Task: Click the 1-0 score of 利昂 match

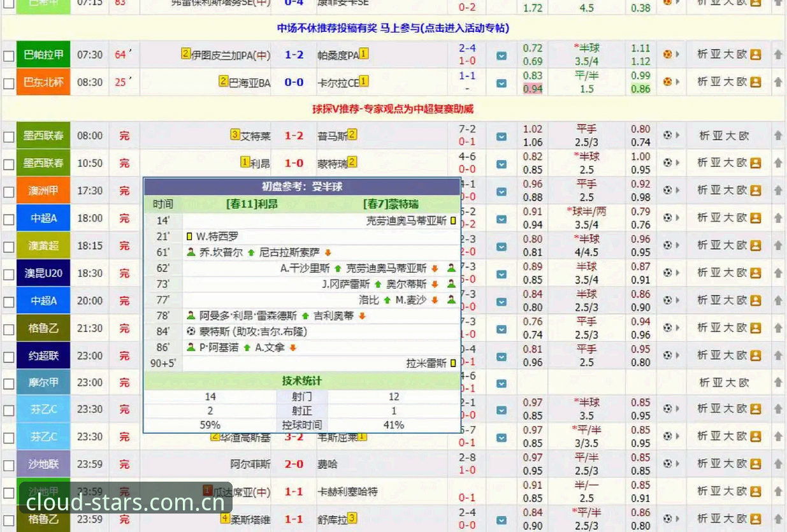Action: [x=294, y=163]
